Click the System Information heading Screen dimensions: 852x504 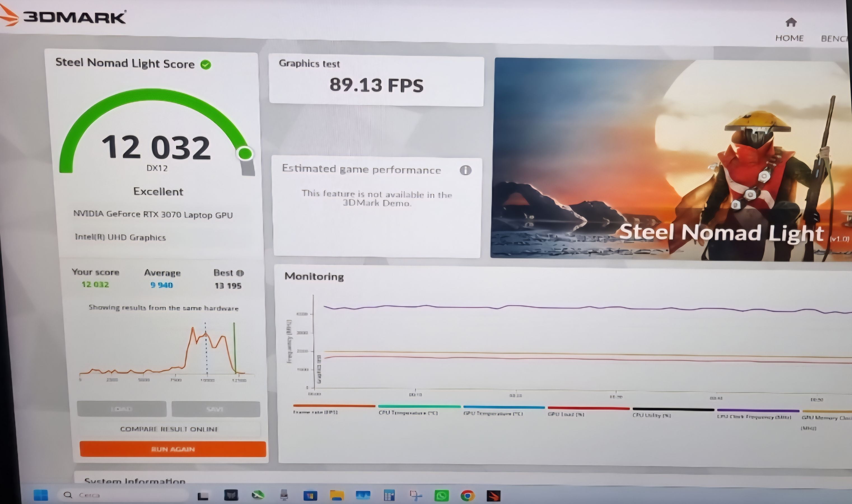click(x=134, y=481)
